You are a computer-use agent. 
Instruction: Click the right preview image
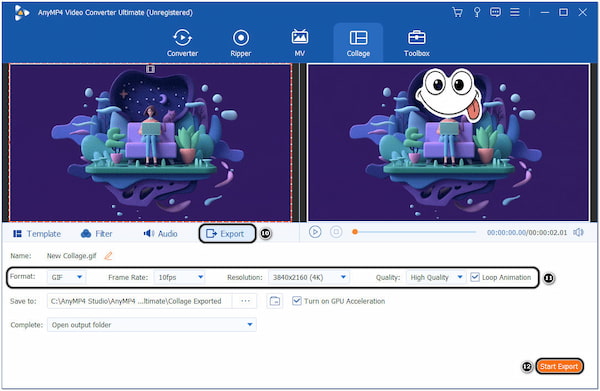[x=448, y=143]
